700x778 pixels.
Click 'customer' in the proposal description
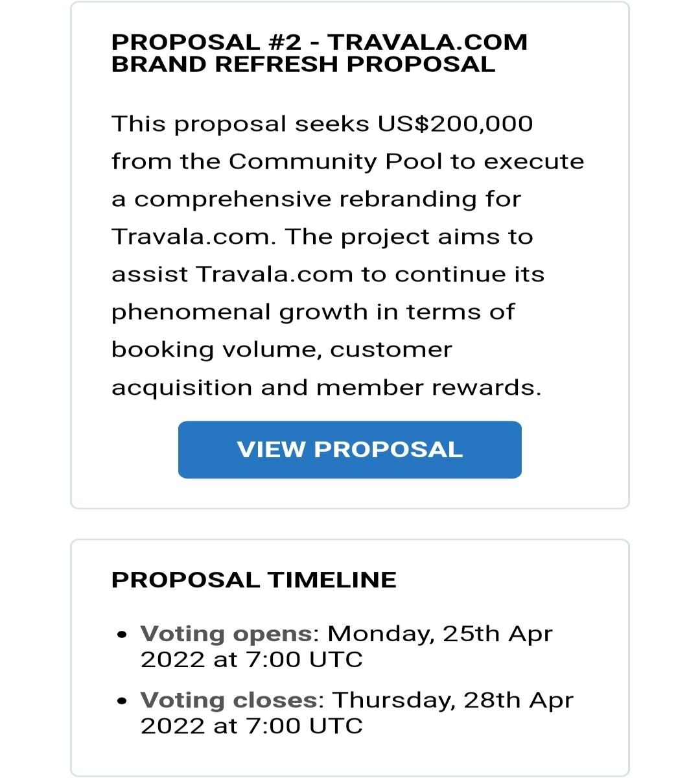(391, 349)
